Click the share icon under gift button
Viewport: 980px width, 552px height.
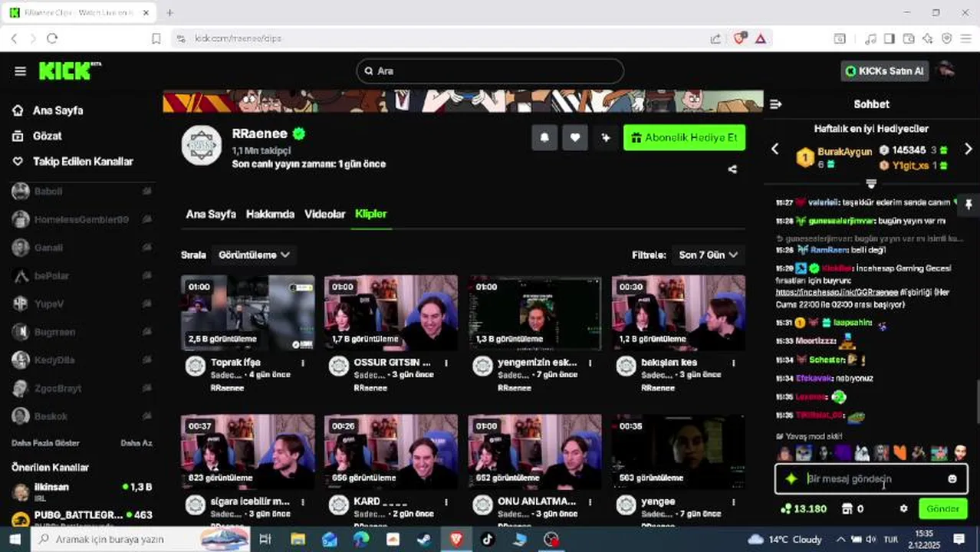732,169
